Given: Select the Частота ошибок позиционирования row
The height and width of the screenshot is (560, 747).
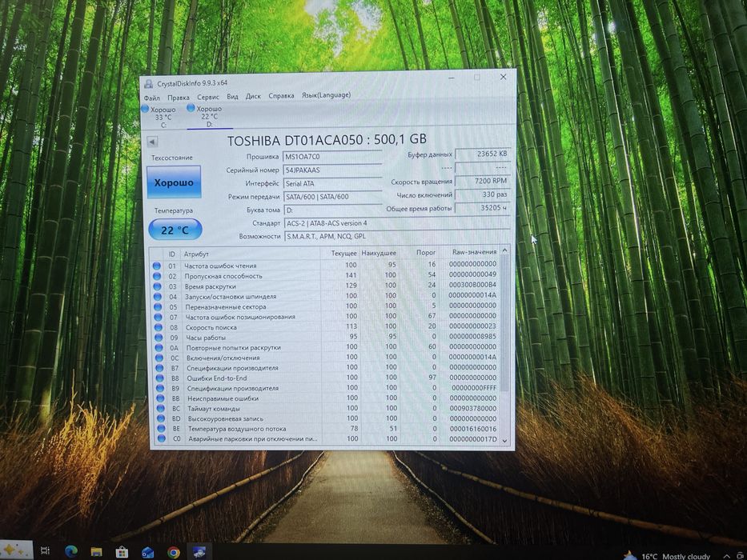Looking at the screenshot, I should pos(326,317).
